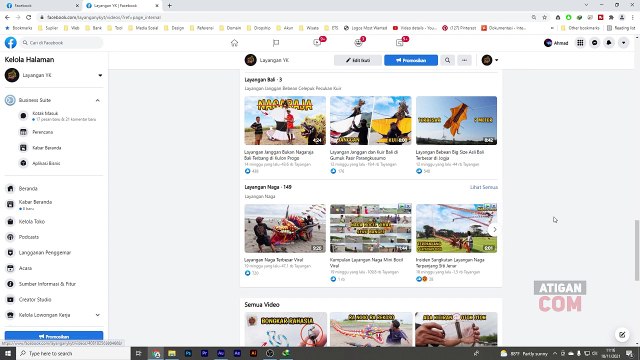Open the Layangan Naga Terbesar Viral thumbnail
The image size is (640, 360).
(285, 229)
